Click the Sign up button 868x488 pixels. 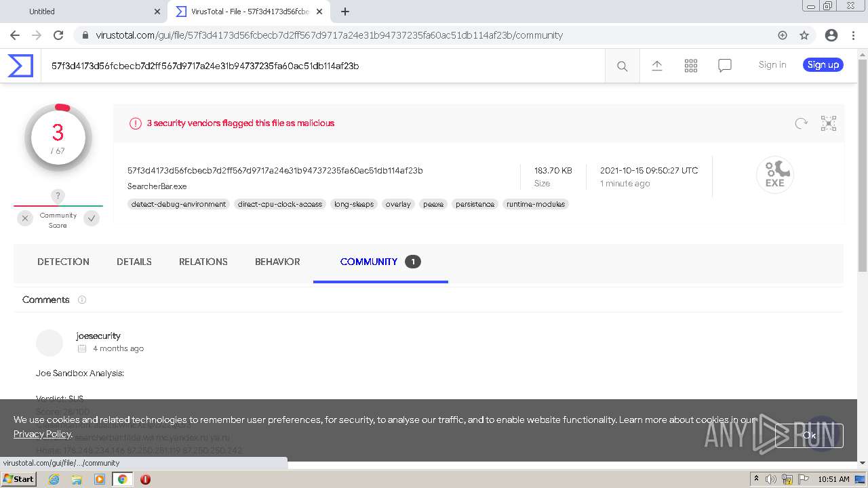pyautogui.click(x=823, y=65)
